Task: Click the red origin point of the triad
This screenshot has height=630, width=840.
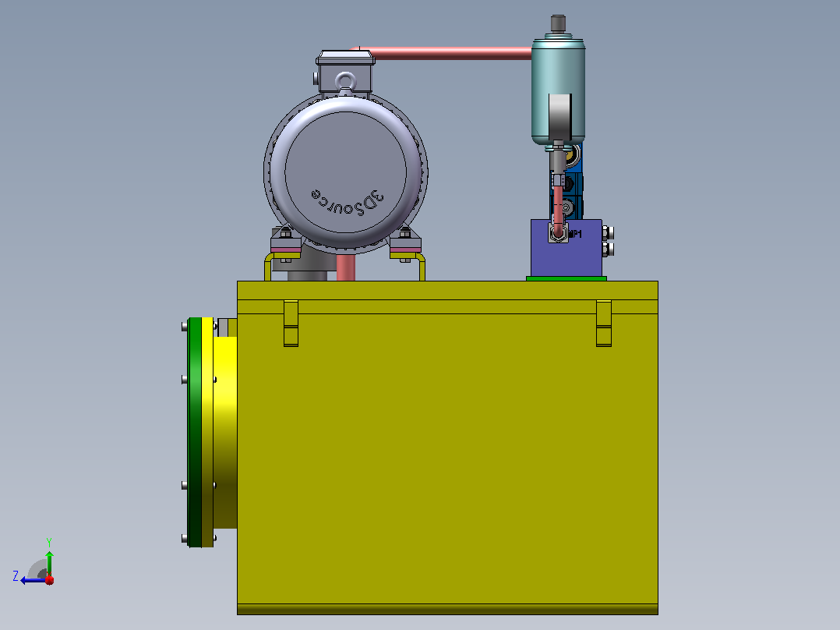Action: 49,580
